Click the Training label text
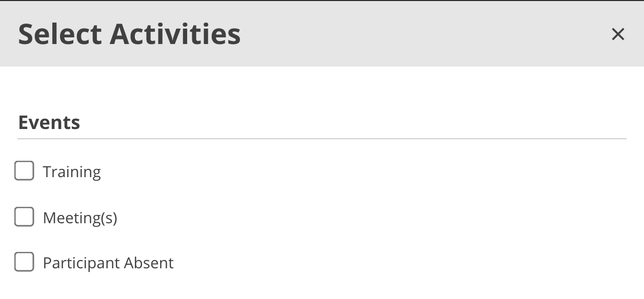The width and height of the screenshot is (644, 299). pyautogui.click(x=72, y=172)
